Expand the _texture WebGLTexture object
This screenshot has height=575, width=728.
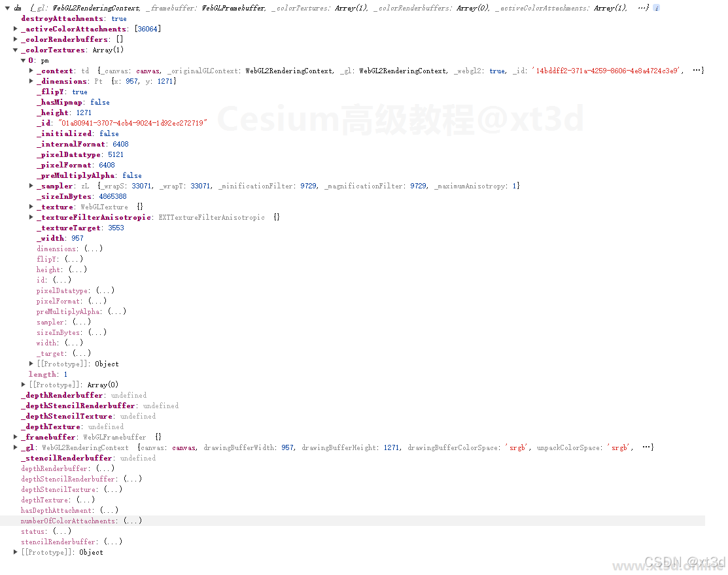coord(31,207)
